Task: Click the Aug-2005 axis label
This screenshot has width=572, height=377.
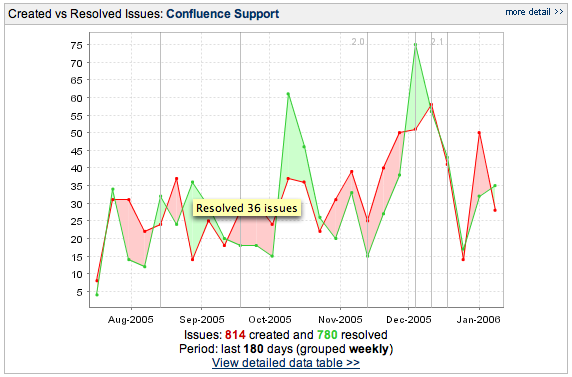Action: click(131, 320)
